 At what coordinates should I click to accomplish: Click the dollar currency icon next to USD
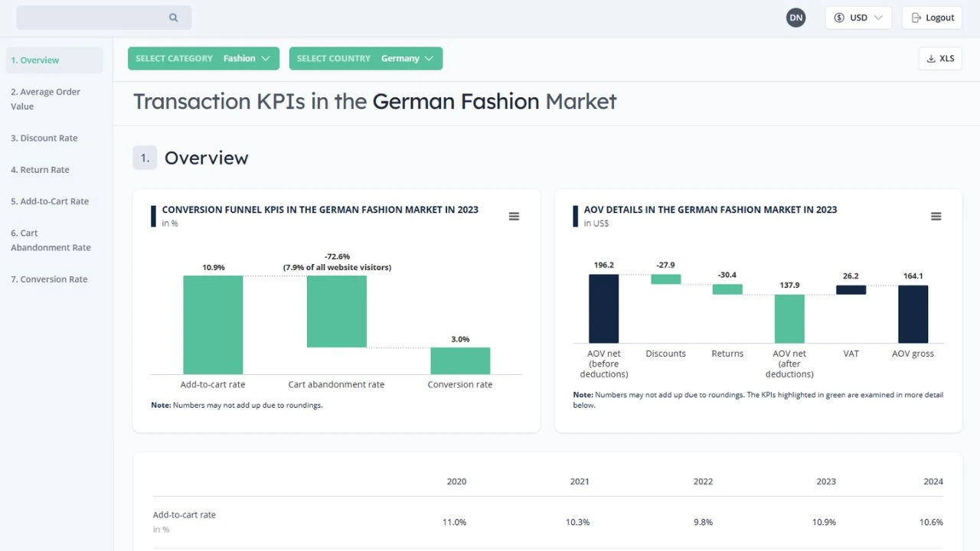click(838, 17)
